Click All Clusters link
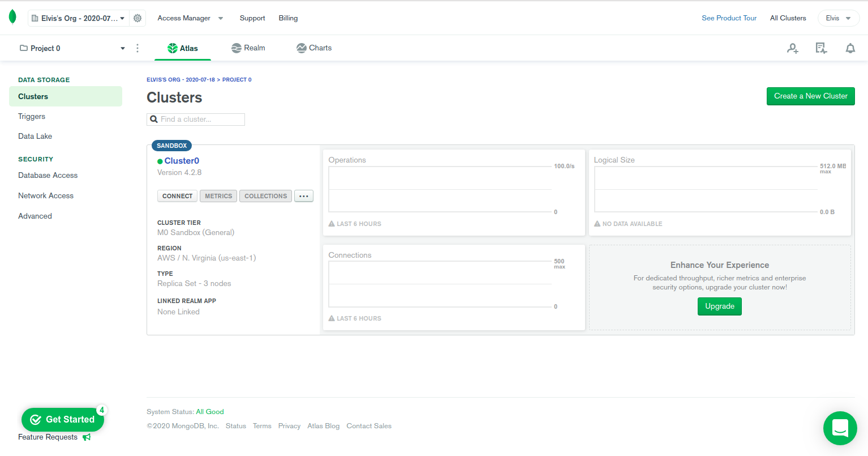 pos(788,18)
